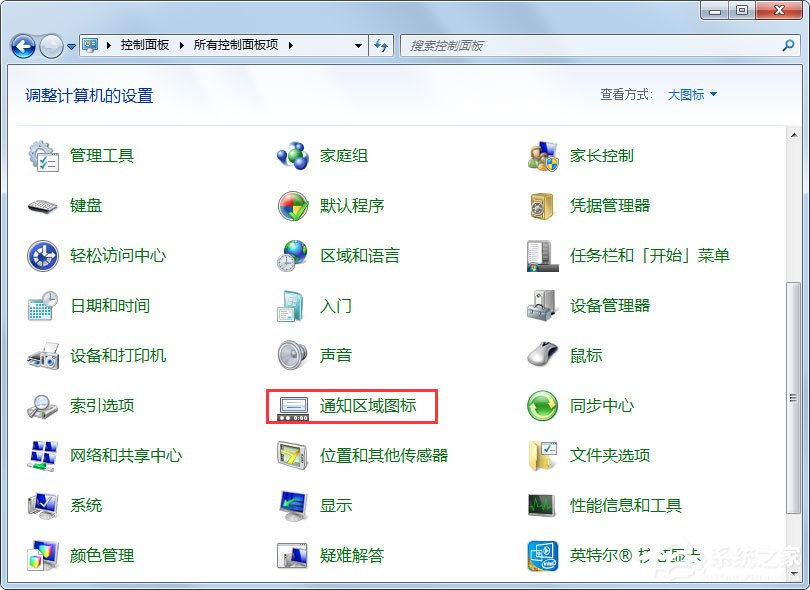810x590 pixels.
Task: Select 所有控制面板项 in the breadcrumb
Action: pos(235,46)
